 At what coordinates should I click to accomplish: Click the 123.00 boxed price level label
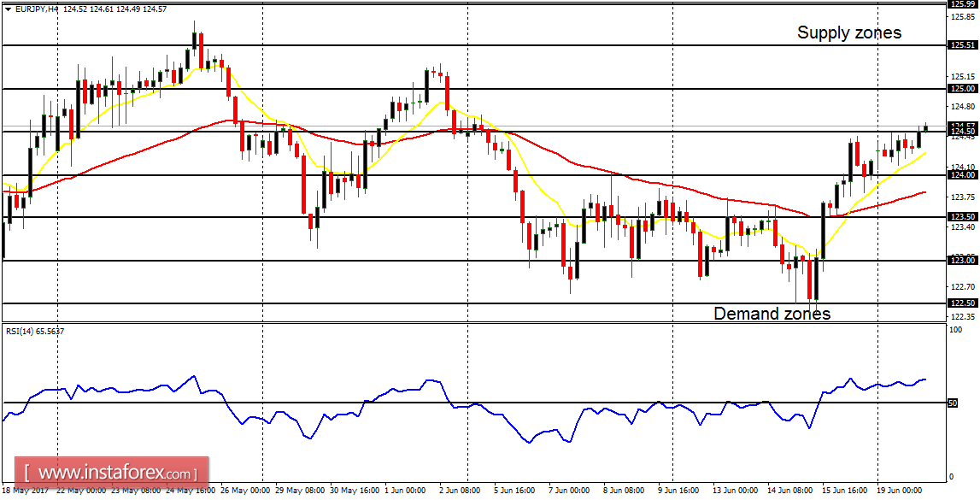pos(963,260)
